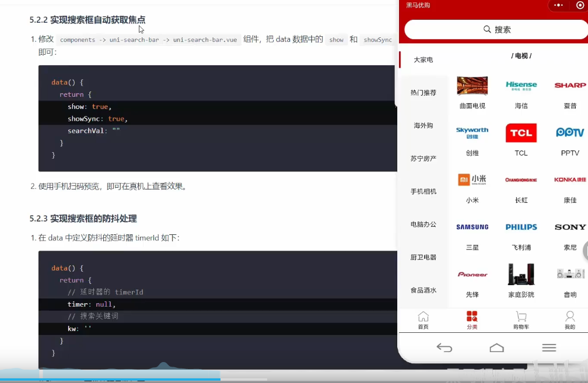Select 厨卫电器 in category sidebar
Viewport: 588px width, 383px height.
(423, 258)
